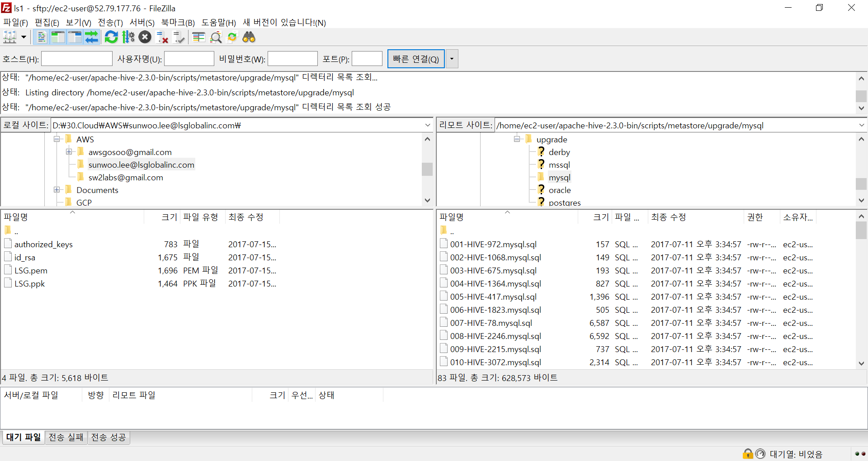Open the 북마크(B) menu
The image size is (868, 461).
pyautogui.click(x=178, y=22)
